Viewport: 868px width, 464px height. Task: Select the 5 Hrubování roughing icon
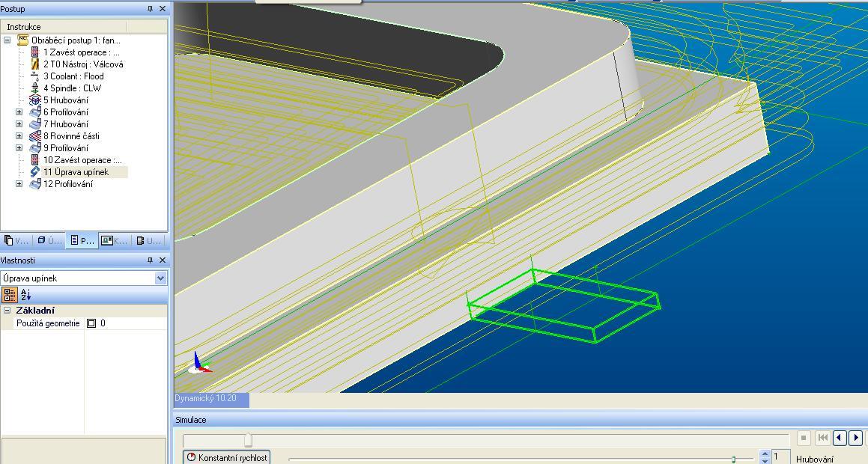(34, 100)
